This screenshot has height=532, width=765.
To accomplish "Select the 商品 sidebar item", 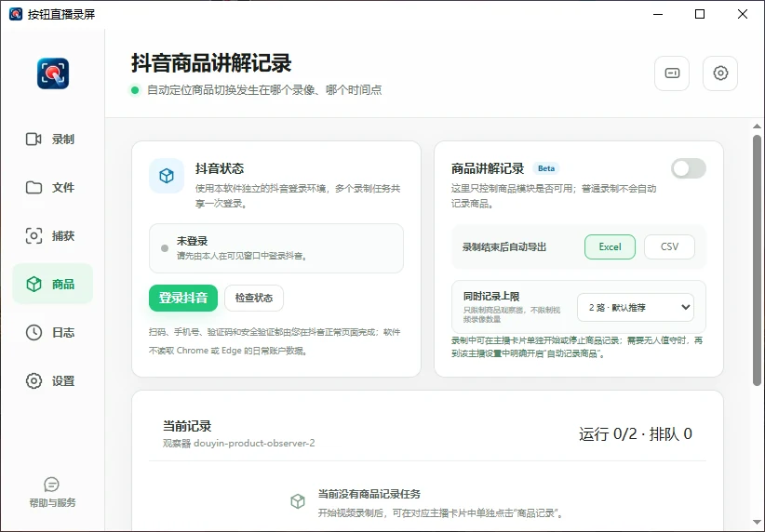I will (x=53, y=284).
